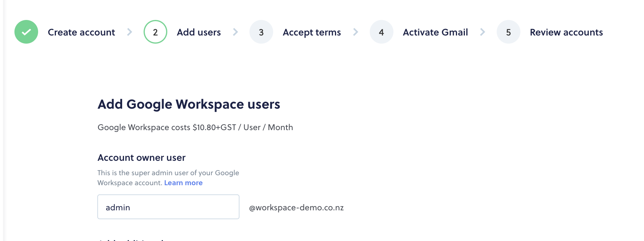
Task: Select the Add users step label
Action: (x=199, y=32)
